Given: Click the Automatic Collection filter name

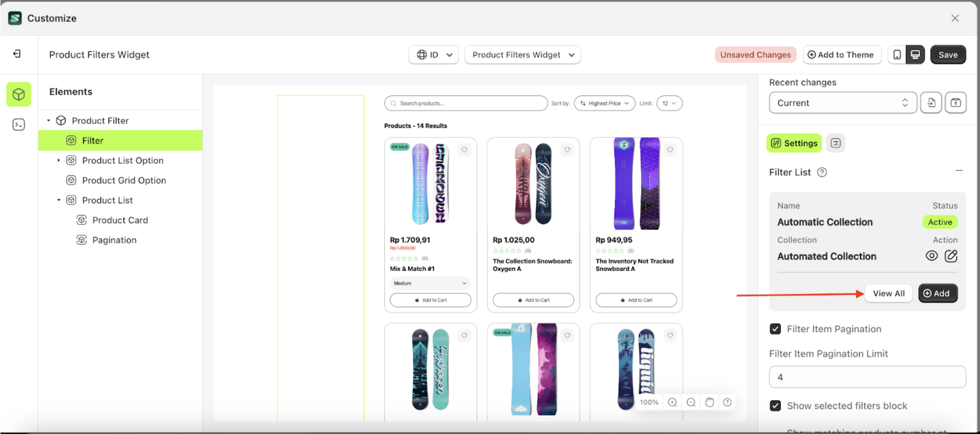Looking at the screenshot, I should 825,222.
